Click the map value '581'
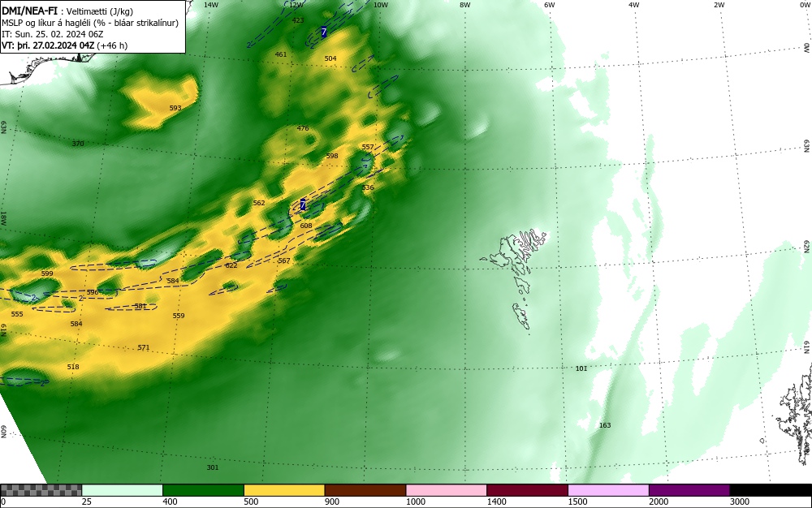Viewport: 812px width, 508px height. click(x=140, y=306)
